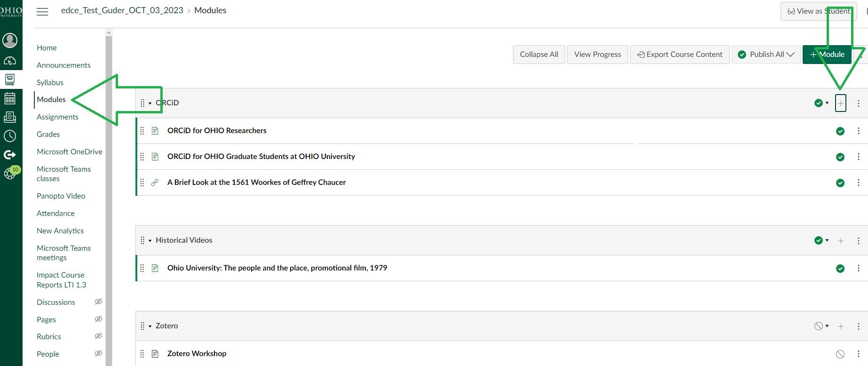The image size is (868, 366).
Task: Open edce_Test_Guder_OCT_03_2023 breadcrumb link
Action: pyautogui.click(x=122, y=10)
